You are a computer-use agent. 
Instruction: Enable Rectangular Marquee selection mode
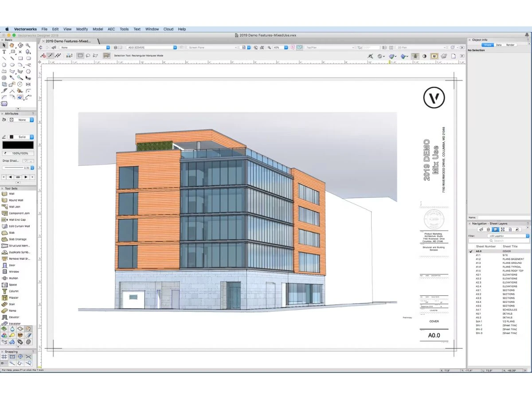click(x=80, y=56)
